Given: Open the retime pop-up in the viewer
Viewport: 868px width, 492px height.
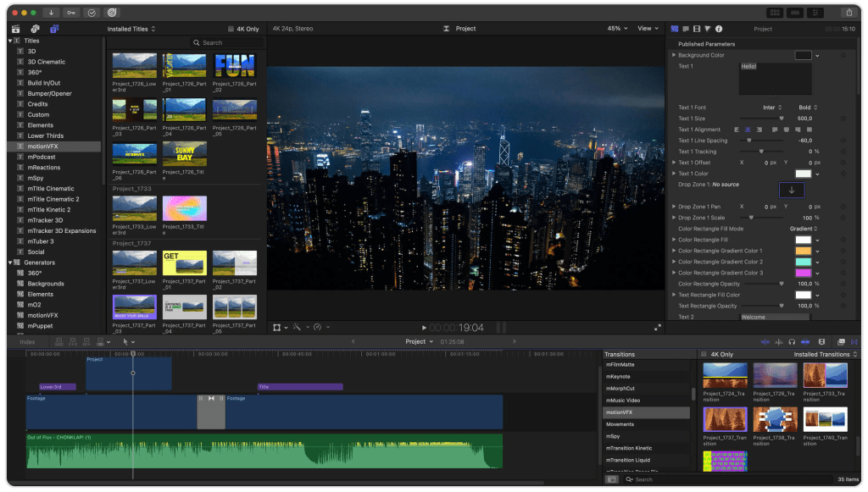Looking at the screenshot, I should [x=318, y=327].
